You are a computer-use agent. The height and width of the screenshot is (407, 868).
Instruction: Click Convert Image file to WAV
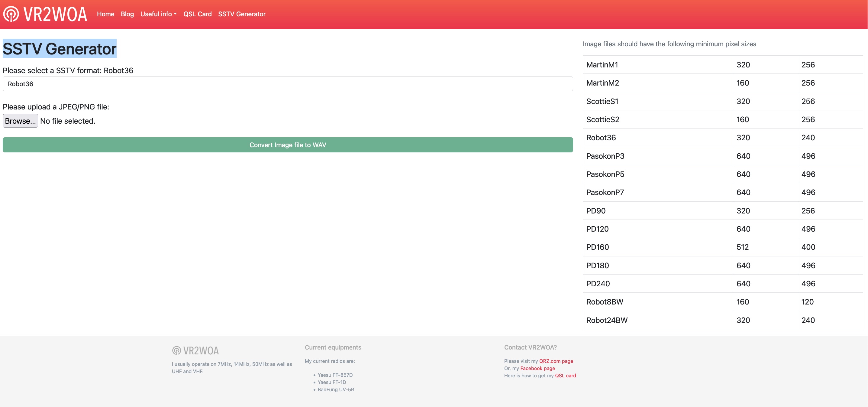[x=287, y=145]
